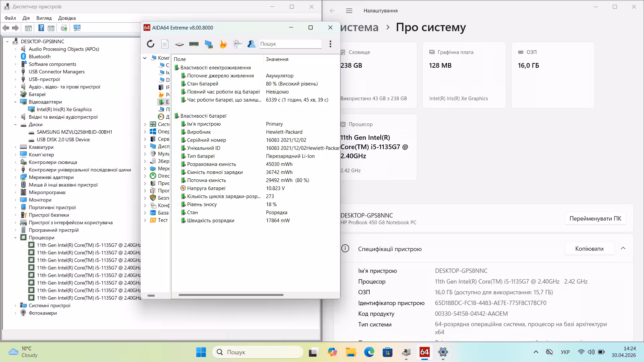This screenshot has width=644, height=362.
Task: Show hidden tray icons chevron
Action: click(x=536, y=352)
